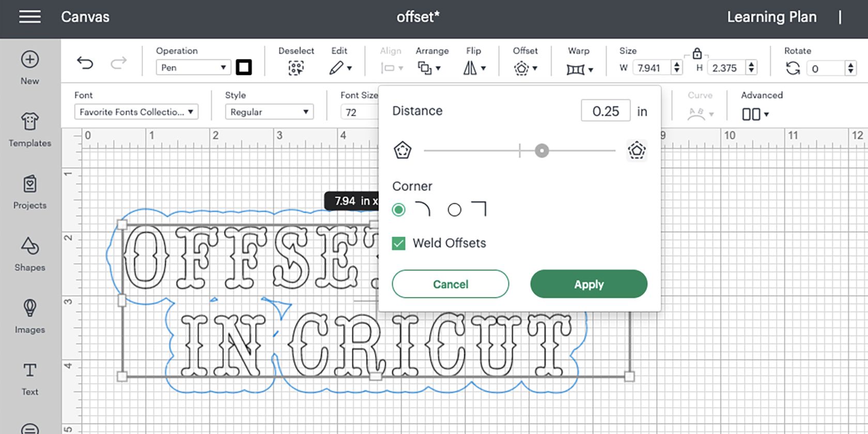Open the Images panel
Screen dimensions: 868x434
pos(30,308)
